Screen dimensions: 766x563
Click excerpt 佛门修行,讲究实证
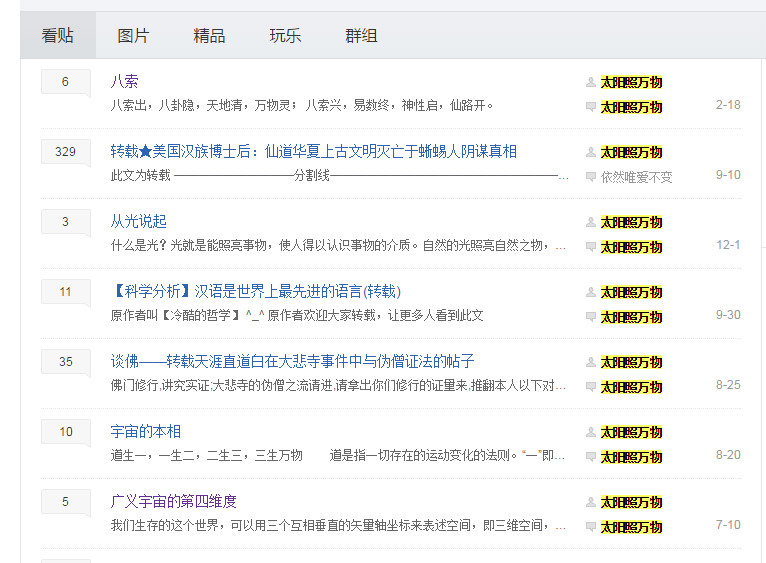(x=339, y=385)
